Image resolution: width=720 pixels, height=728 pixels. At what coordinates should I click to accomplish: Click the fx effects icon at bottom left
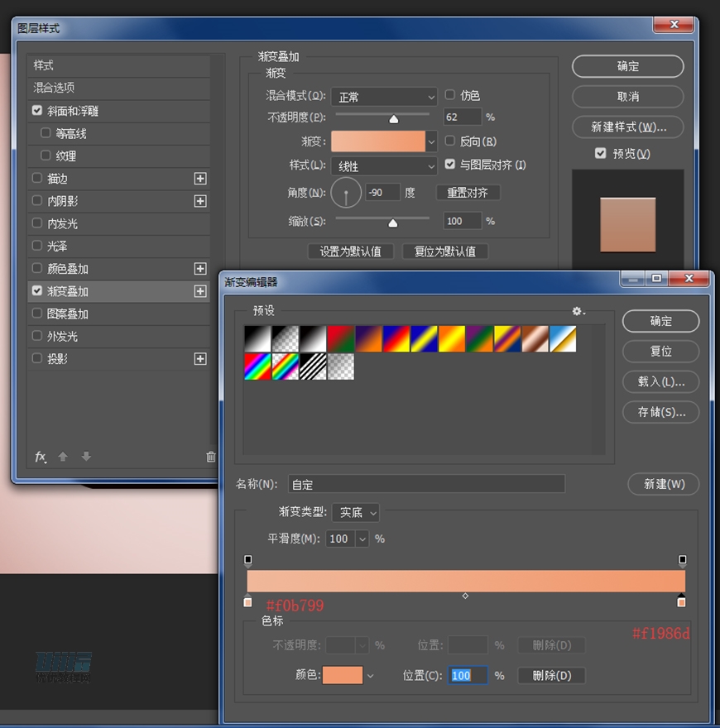click(x=40, y=457)
